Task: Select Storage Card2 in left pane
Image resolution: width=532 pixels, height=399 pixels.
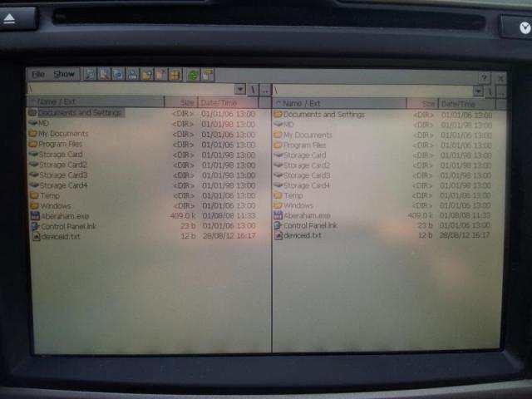Action: [58, 165]
